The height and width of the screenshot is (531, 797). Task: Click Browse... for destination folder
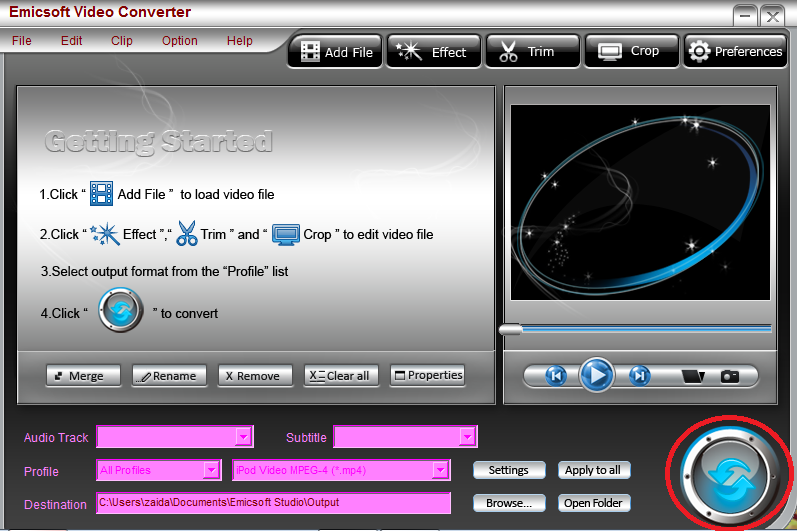click(x=509, y=503)
